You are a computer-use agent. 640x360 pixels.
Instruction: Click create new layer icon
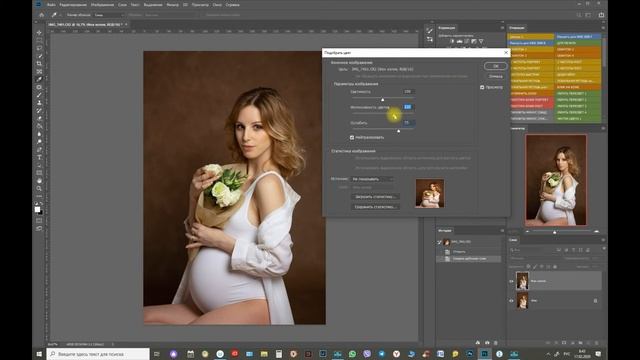click(588, 343)
